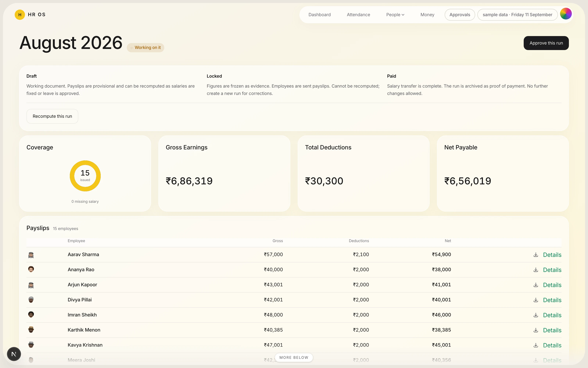Download Kavya Krishnan's payslip
The width and height of the screenshot is (588, 368).
pos(535,345)
